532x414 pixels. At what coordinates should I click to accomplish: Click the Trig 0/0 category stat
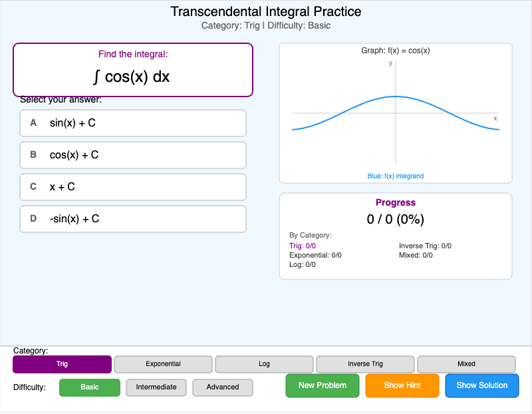pyautogui.click(x=303, y=246)
